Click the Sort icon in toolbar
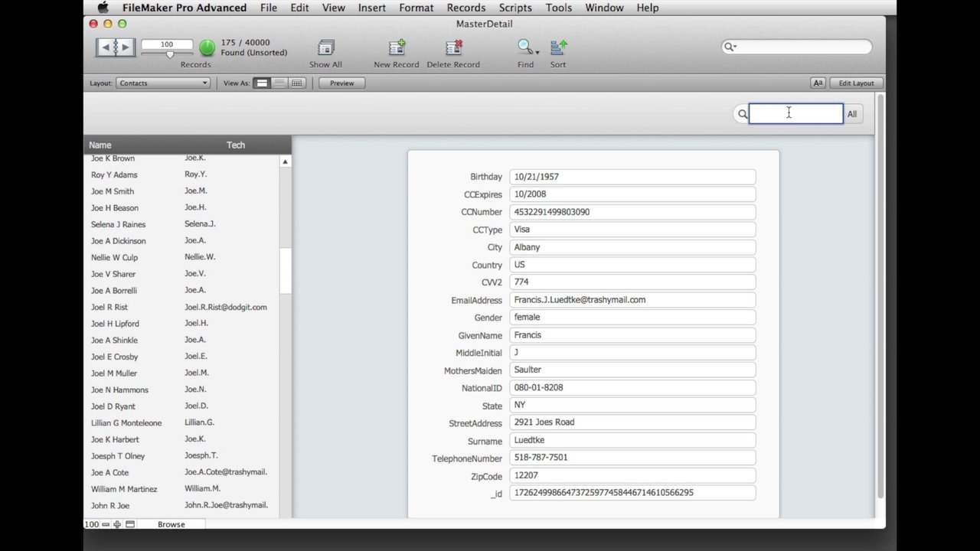This screenshot has height=551, width=980. [x=558, y=47]
